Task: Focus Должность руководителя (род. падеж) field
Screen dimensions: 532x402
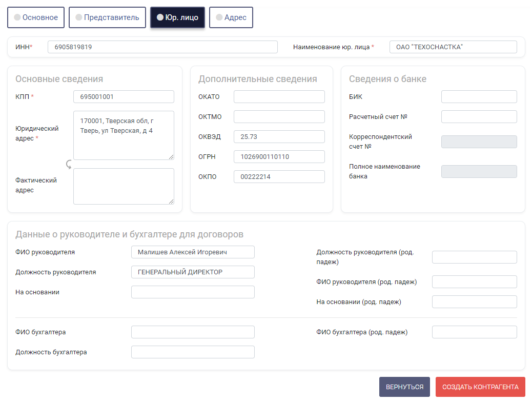Action: (474, 257)
